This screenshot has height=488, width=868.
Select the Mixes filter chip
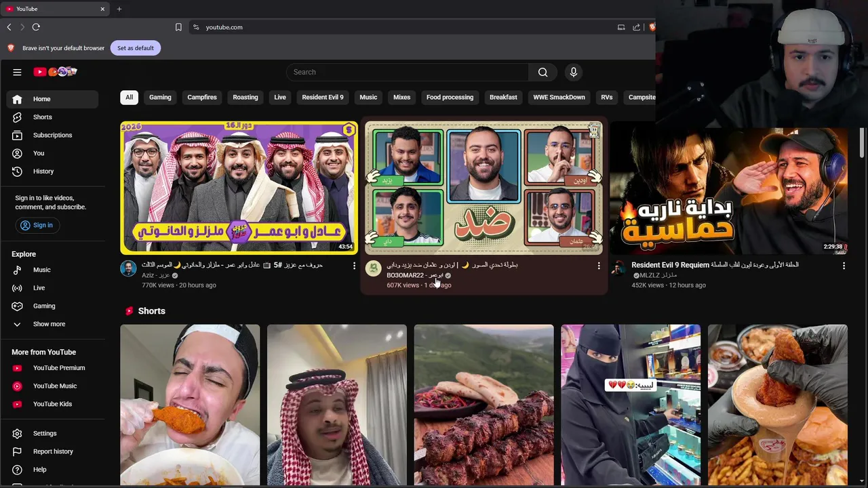point(401,97)
